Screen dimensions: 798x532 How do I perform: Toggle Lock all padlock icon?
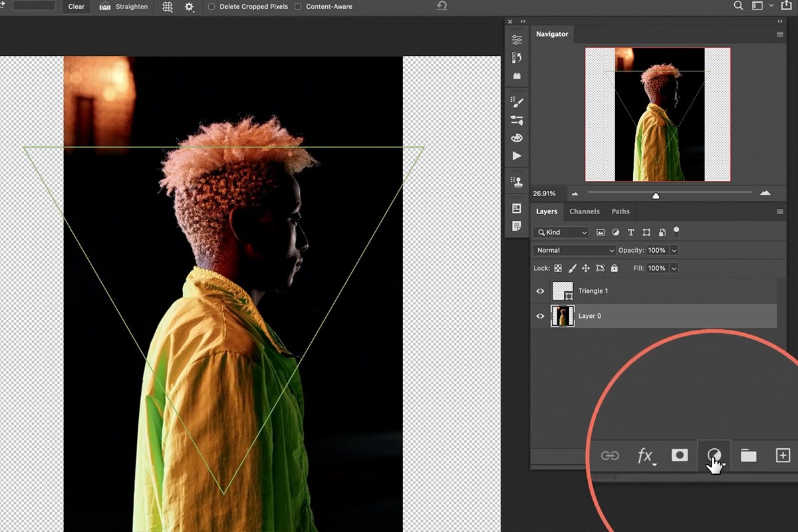[x=614, y=268]
